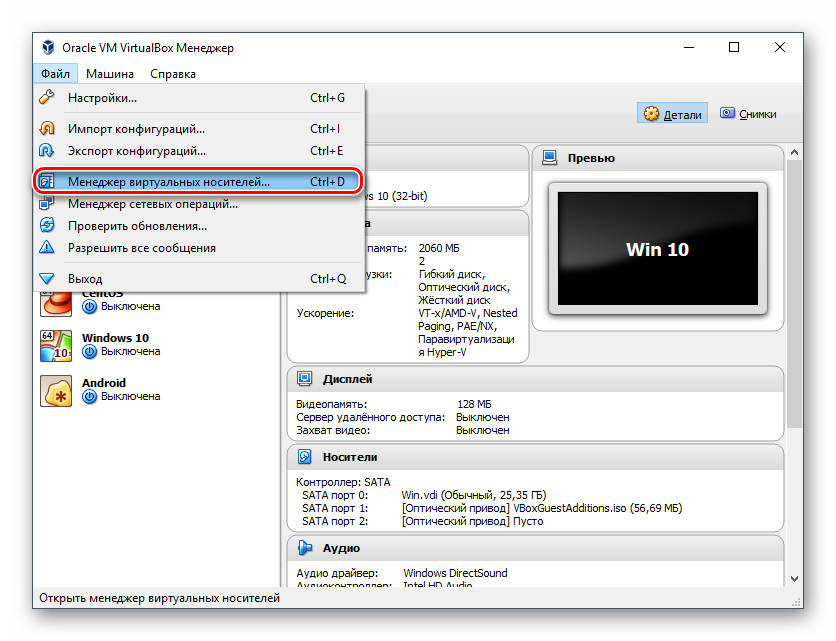Click the details scrollbar up arrow
Image resolution: width=836 pixels, height=641 pixels.
(x=794, y=153)
